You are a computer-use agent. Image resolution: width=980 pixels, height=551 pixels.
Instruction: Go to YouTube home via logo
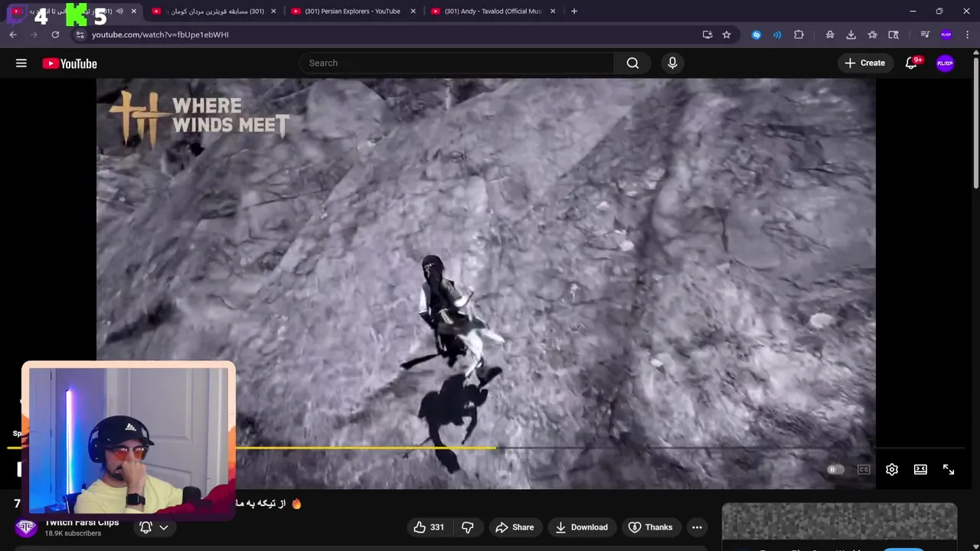[x=70, y=64]
